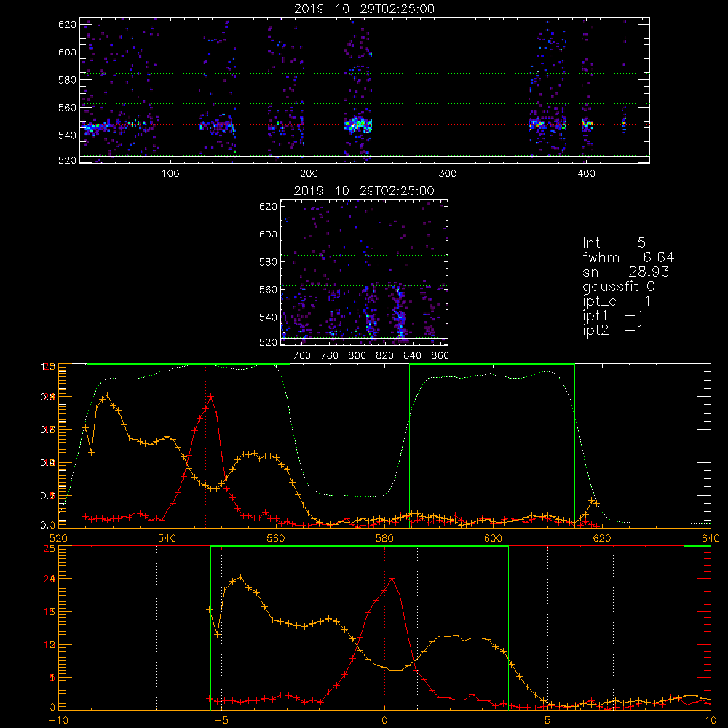728x728 pixels.
Task: Click the 300 tick label on top image
Action: click(447, 173)
